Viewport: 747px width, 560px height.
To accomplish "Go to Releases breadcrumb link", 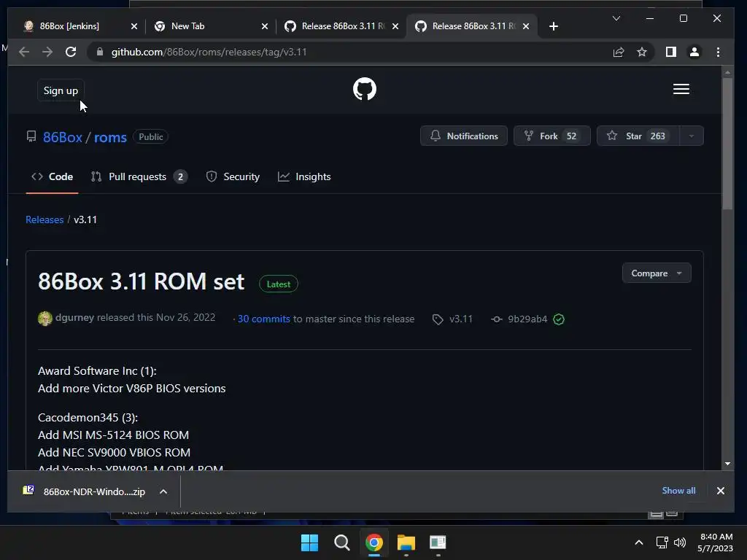I will click(x=44, y=219).
